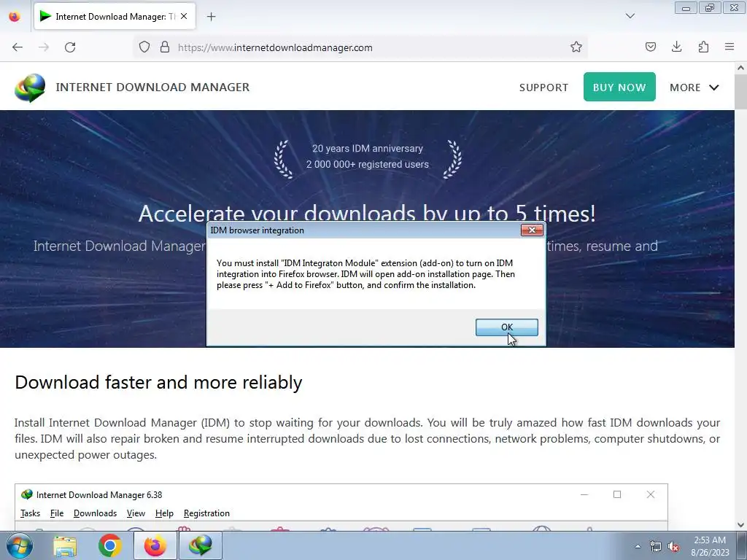
Task: Click the network status tray icon
Action: 656,546
